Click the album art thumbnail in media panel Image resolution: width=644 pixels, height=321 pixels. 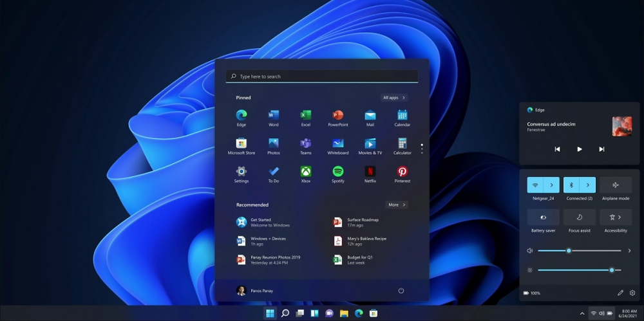pyautogui.click(x=622, y=127)
